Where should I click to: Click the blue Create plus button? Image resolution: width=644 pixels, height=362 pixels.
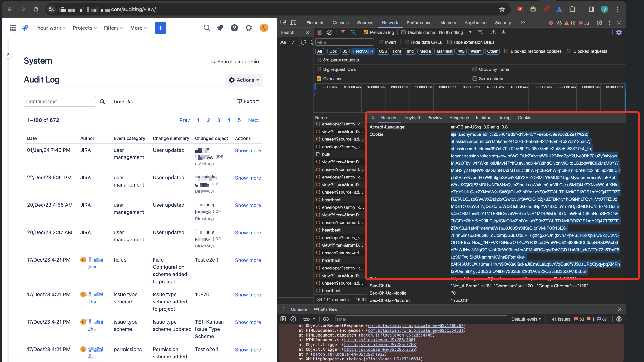click(160, 28)
